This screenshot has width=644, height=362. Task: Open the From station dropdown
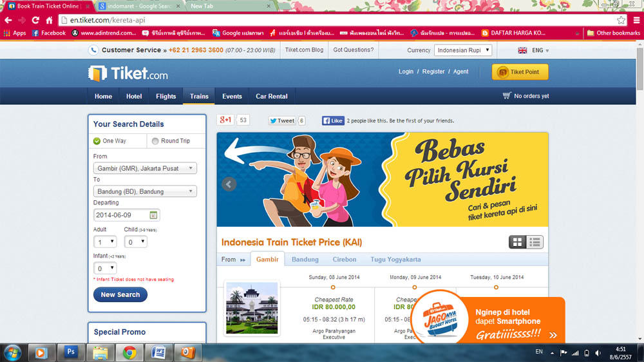pos(145,168)
